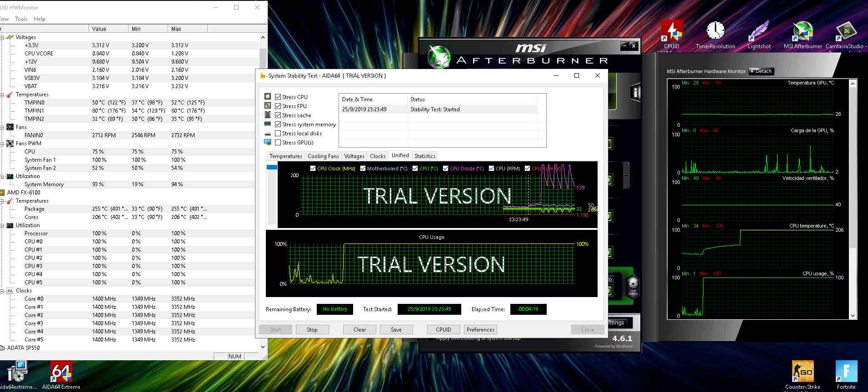Screen dimensions: 868x392
Task: Uncheck the Stress cache checkbox
Action: click(x=278, y=115)
